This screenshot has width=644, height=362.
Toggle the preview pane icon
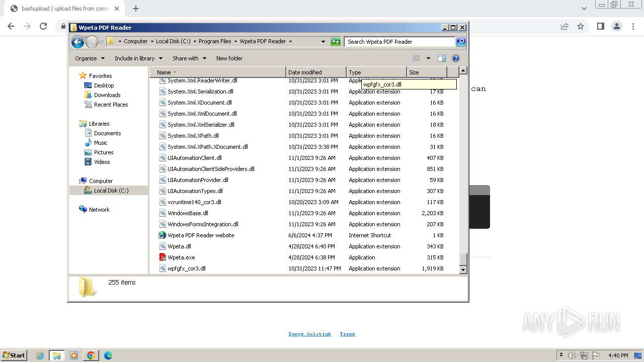[x=441, y=58]
